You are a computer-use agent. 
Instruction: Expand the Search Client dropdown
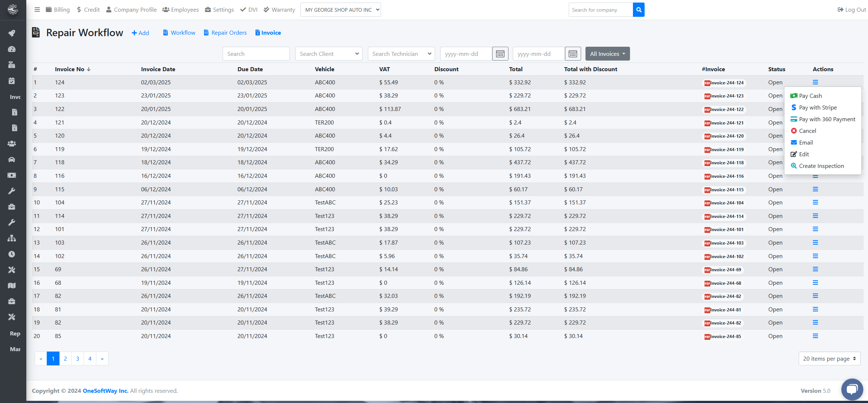(328, 53)
